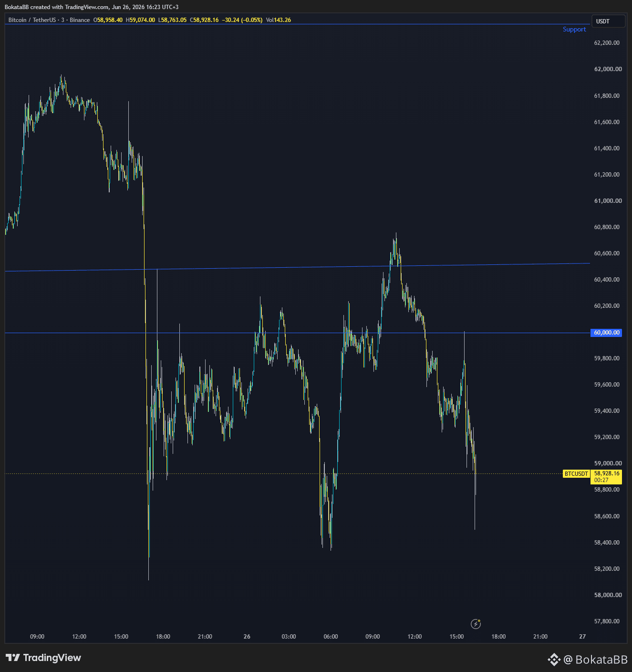Click the 57,800.00 price axis label
The image size is (632, 672).
coord(607,621)
